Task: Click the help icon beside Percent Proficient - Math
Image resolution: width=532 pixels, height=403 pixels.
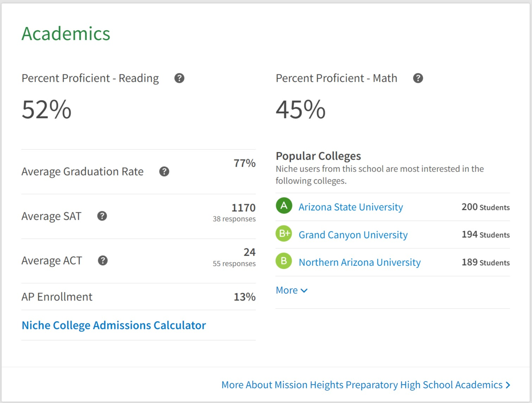Action: 418,78
